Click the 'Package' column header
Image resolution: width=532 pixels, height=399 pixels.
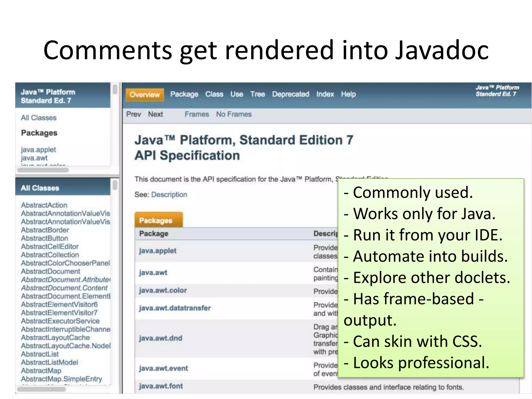coord(154,234)
